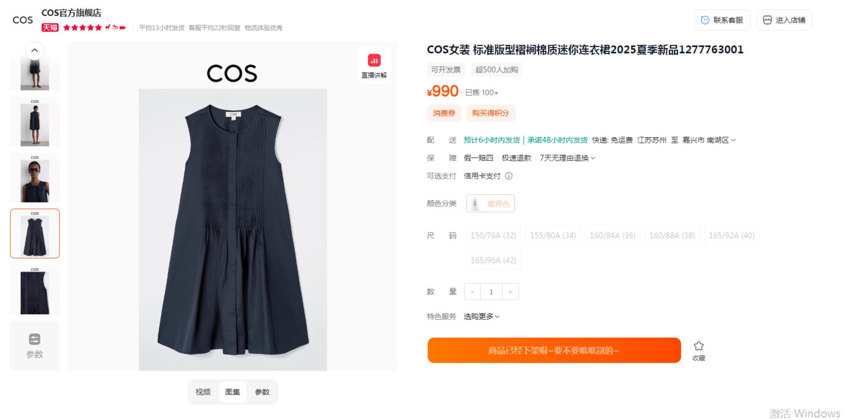The width and height of the screenshot is (868, 420).
Task: Click the 进入店铺 shop icon
Action: pos(767,20)
